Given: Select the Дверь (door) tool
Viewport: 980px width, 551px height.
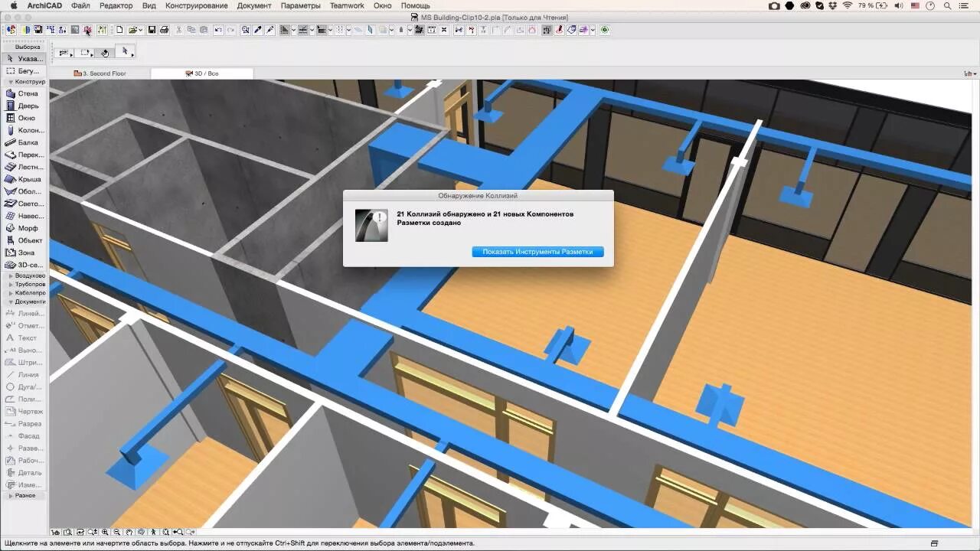Looking at the screenshot, I should pos(24,106).
